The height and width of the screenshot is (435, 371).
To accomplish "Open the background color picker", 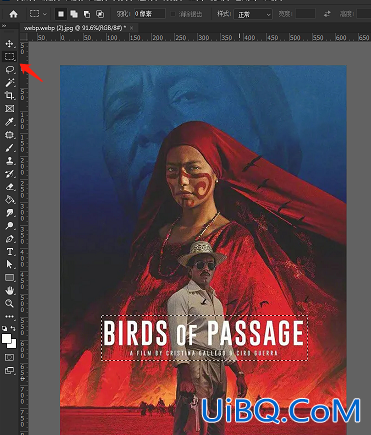I will (x=13, y=344).
